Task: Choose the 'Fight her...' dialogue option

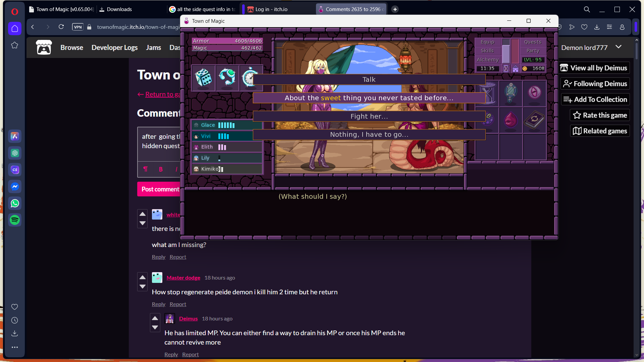Action: [x=369, y=116]
